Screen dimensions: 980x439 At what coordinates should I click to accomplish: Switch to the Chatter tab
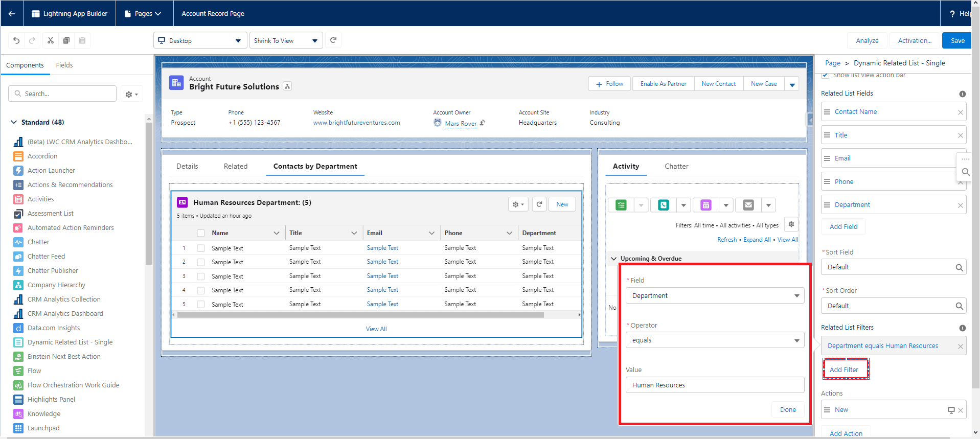click(676, 167)
